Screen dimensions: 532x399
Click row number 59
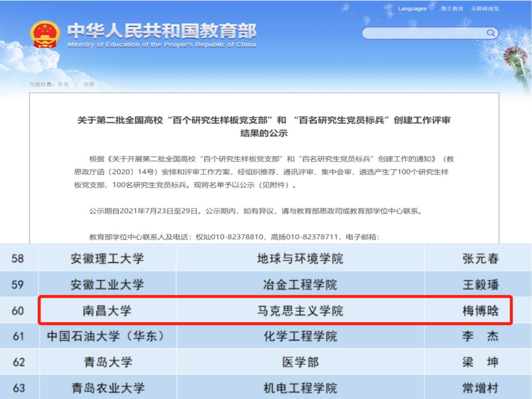18,284
